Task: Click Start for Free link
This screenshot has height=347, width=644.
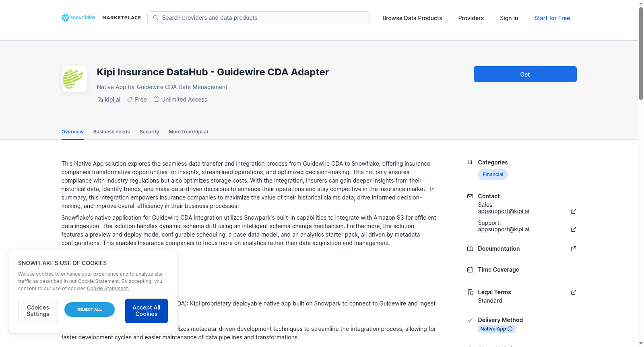Action: click(552, 18)
